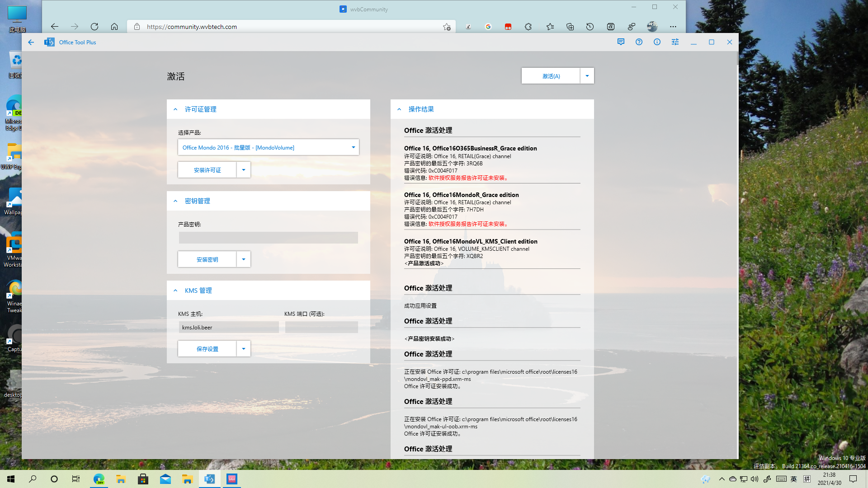Click Office16O365BusinessR_Grace edition result heading
Image resolution: width=868 pixels, height=488 pixels.
(470, 148)
